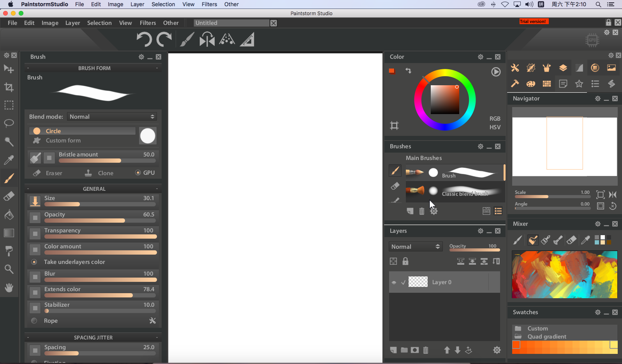This screenshot has height=364, width=622.
Task: Open the Layers blend mode Normal dropdown
Action: pyautogui.click(x=416, y=247)
